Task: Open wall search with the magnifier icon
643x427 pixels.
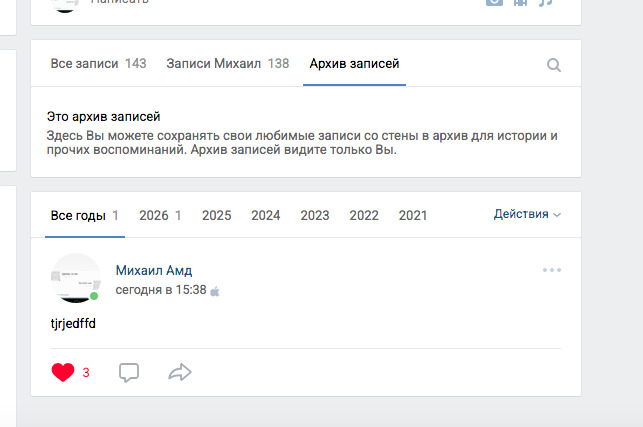Action: pyautogui.click(x=554, y=65)
